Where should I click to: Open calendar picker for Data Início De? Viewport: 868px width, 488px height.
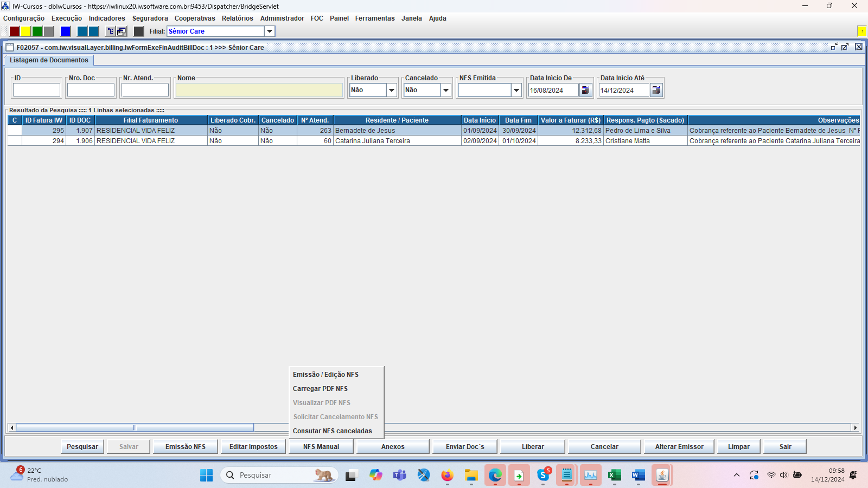click(x=585, y=90)
